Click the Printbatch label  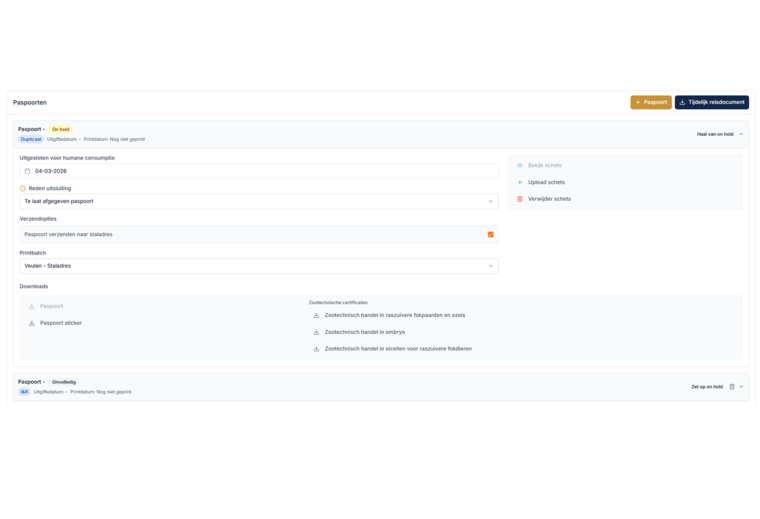(x=32, y=253)
